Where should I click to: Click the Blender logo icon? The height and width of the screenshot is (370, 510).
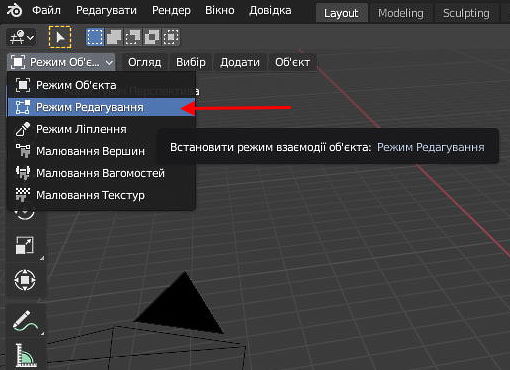(14, 10)
